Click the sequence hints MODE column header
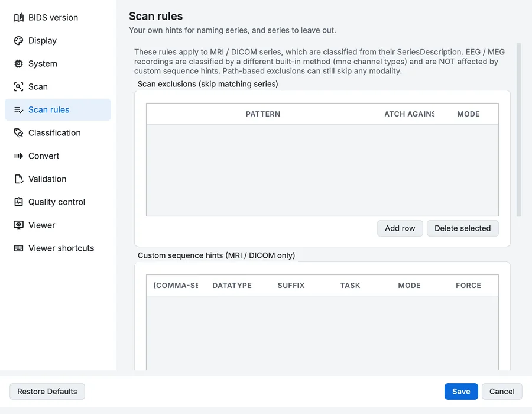This screenshot has width=532, height=414. pyautogui.click(x=409, y=286)
